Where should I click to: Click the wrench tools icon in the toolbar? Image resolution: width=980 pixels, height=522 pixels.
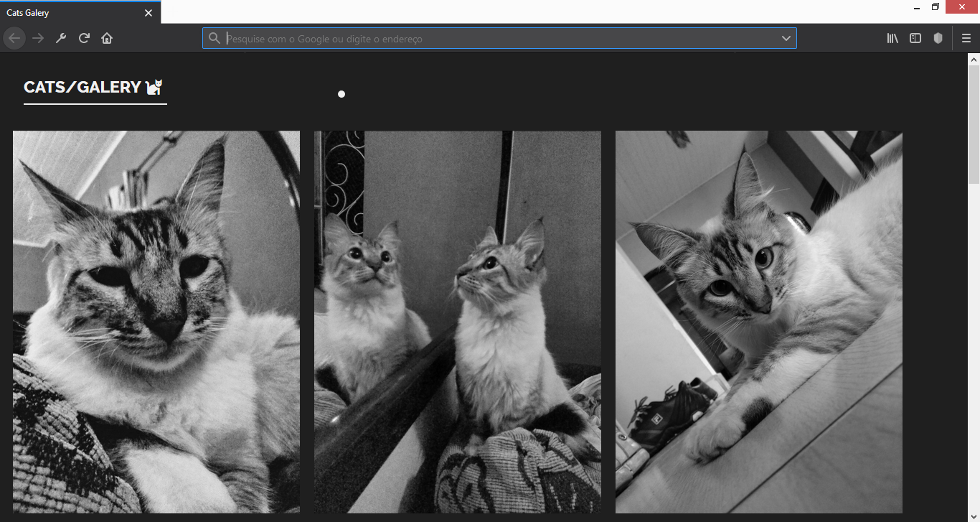click(x=61, y=38)
